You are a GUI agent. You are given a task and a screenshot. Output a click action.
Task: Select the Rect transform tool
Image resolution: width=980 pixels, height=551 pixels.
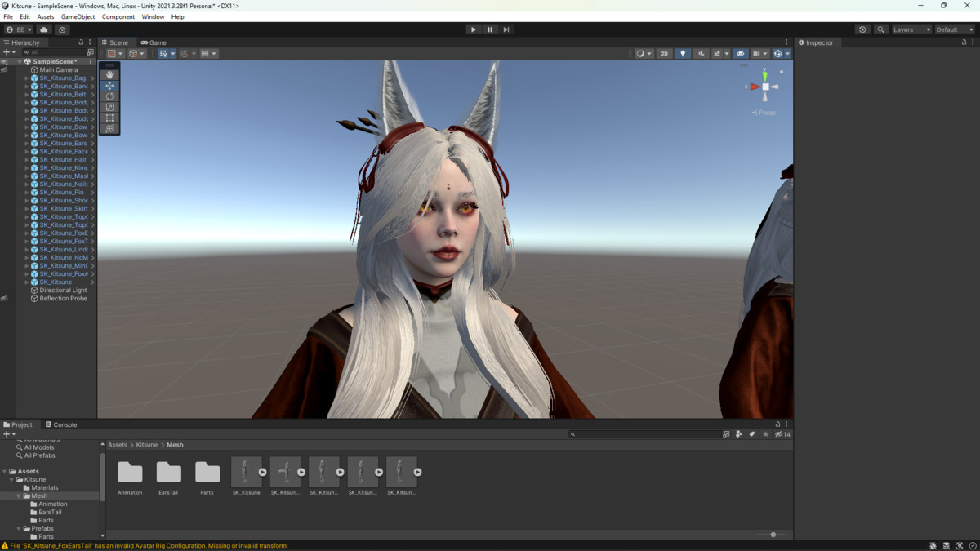point(109,118)
